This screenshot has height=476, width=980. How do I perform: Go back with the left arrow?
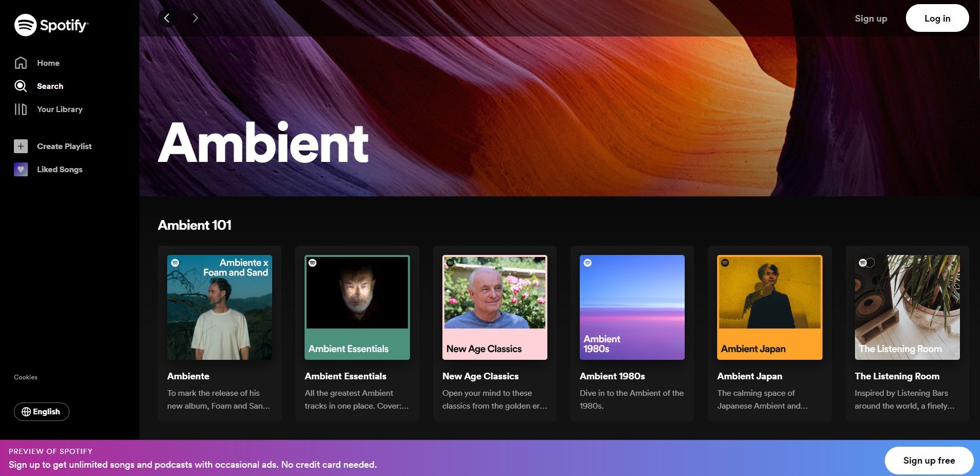click(x=167, y=18)
